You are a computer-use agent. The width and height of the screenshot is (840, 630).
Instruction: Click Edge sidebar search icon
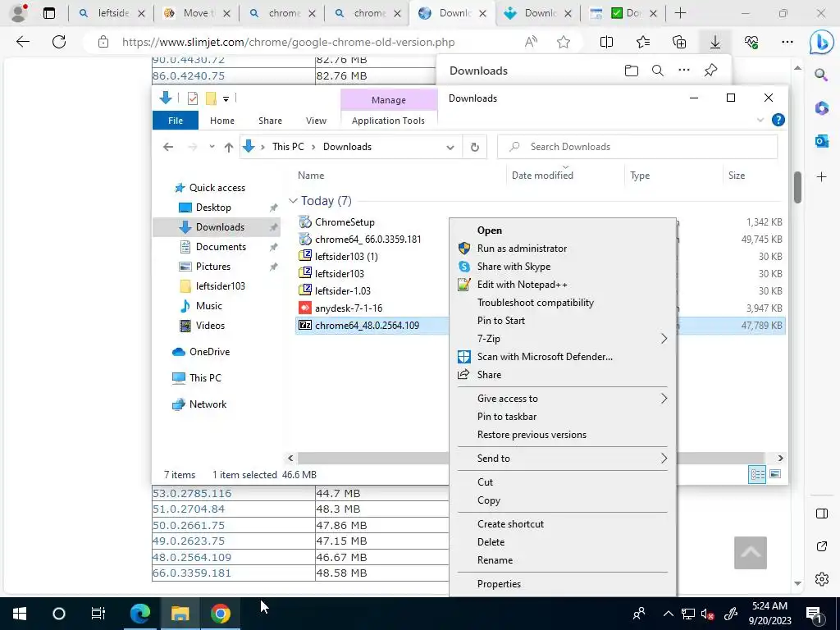[x=821, y=75]
